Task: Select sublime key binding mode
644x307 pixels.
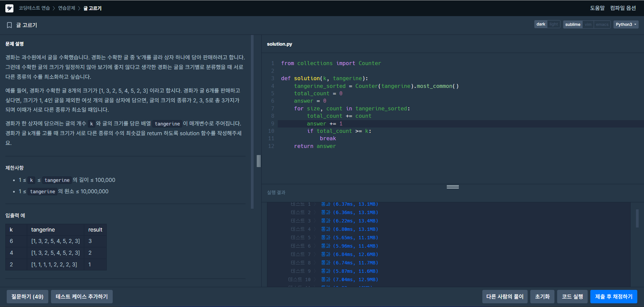Action: (573, 24)
